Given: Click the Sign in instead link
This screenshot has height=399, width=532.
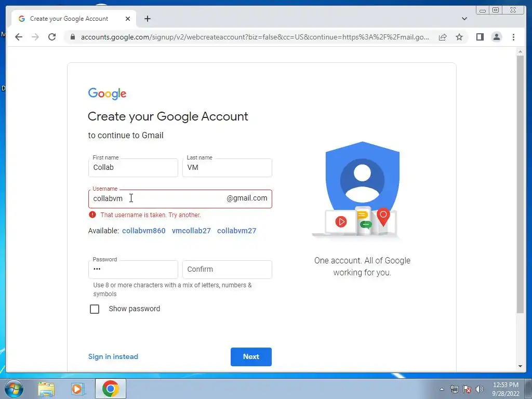Looking at the screenshot, I should [x=113, y=356].
